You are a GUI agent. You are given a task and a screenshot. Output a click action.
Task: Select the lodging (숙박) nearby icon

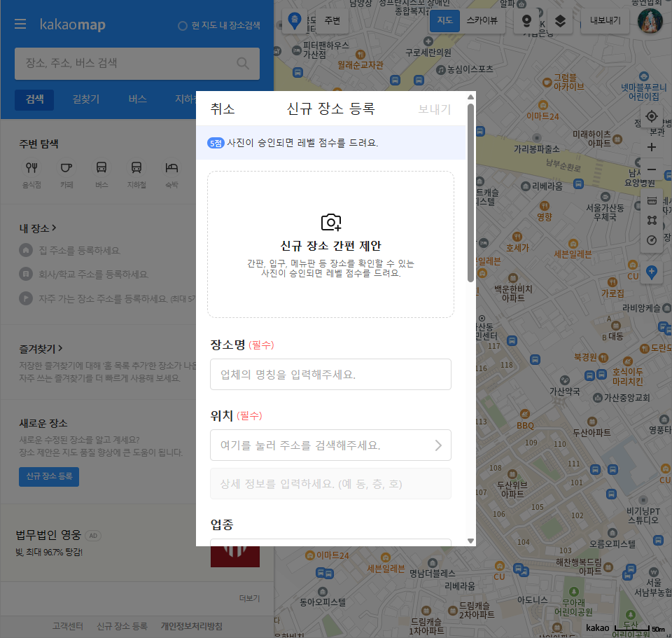(171, 167)
